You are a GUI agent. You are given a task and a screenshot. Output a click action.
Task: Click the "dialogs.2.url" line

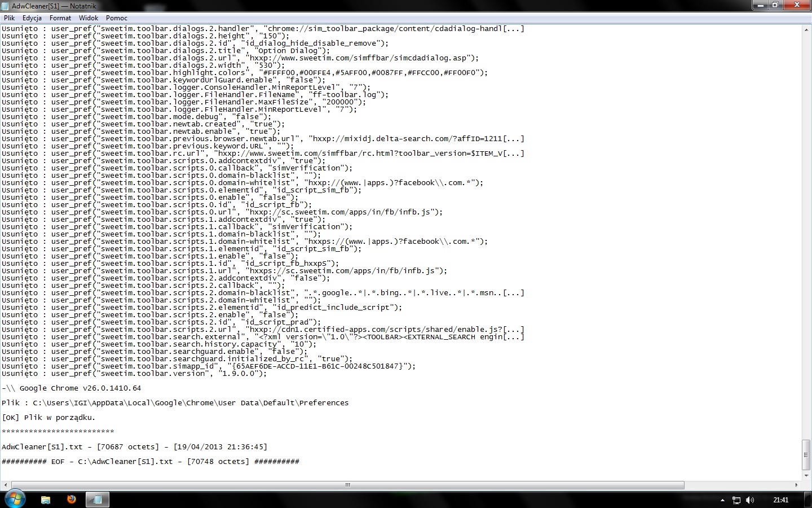point(240,58)
